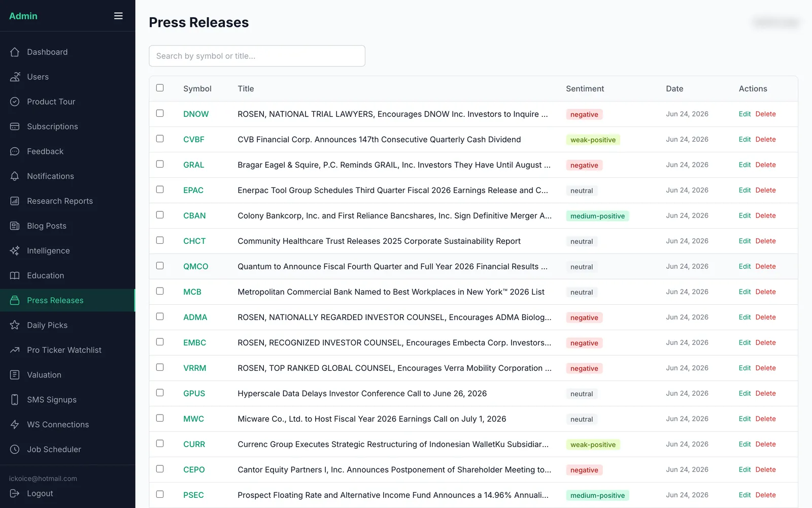Edit the CURR press release

pos(745,444)
